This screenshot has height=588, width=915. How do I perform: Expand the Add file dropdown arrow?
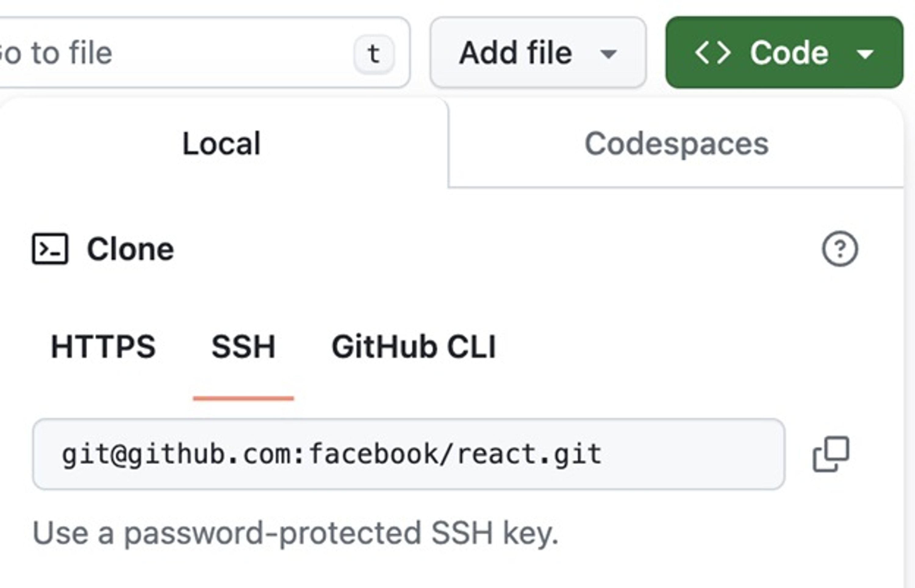click(x=608, y=54)
